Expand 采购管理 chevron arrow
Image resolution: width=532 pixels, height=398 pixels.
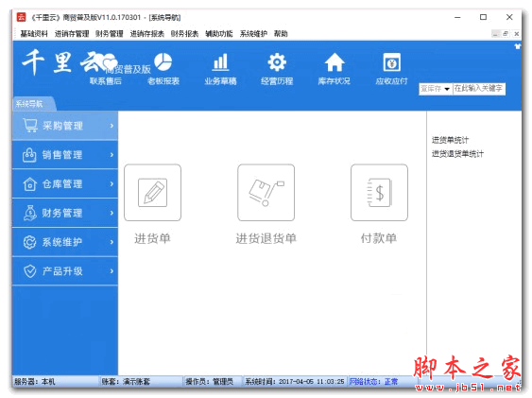click(112, 126)
